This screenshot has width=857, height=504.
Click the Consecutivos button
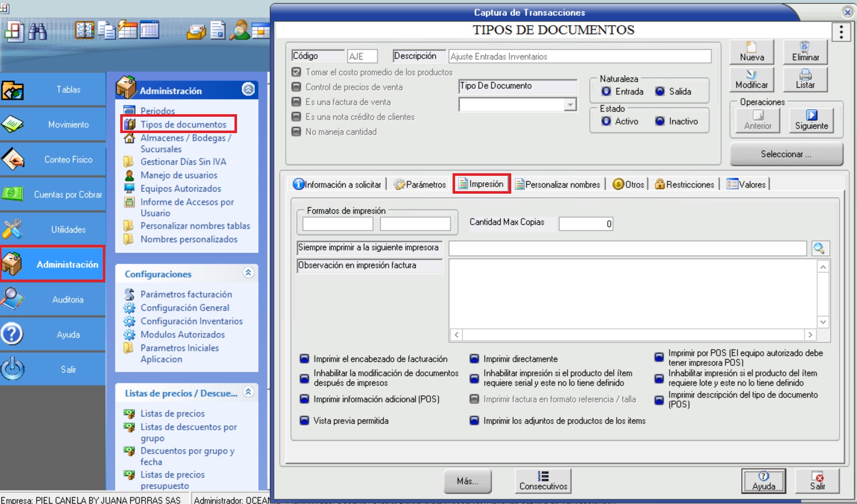click(x=543, y=481)
